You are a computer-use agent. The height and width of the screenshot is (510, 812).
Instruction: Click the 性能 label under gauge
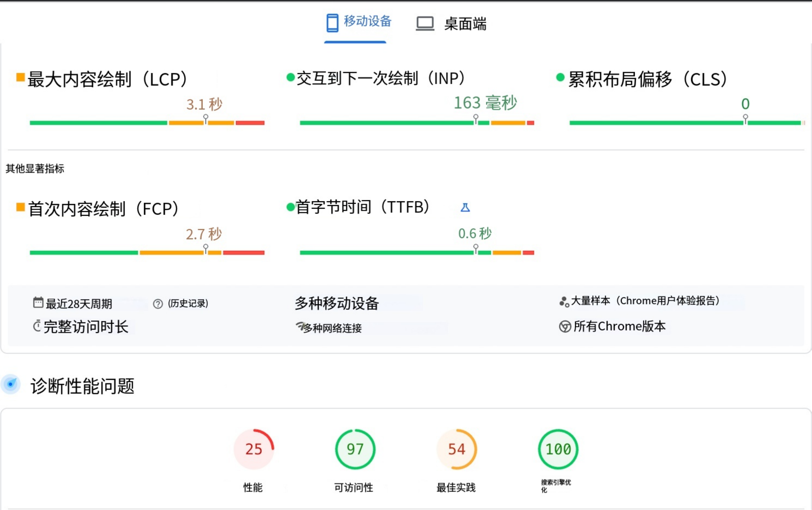[x=253, y=487]
